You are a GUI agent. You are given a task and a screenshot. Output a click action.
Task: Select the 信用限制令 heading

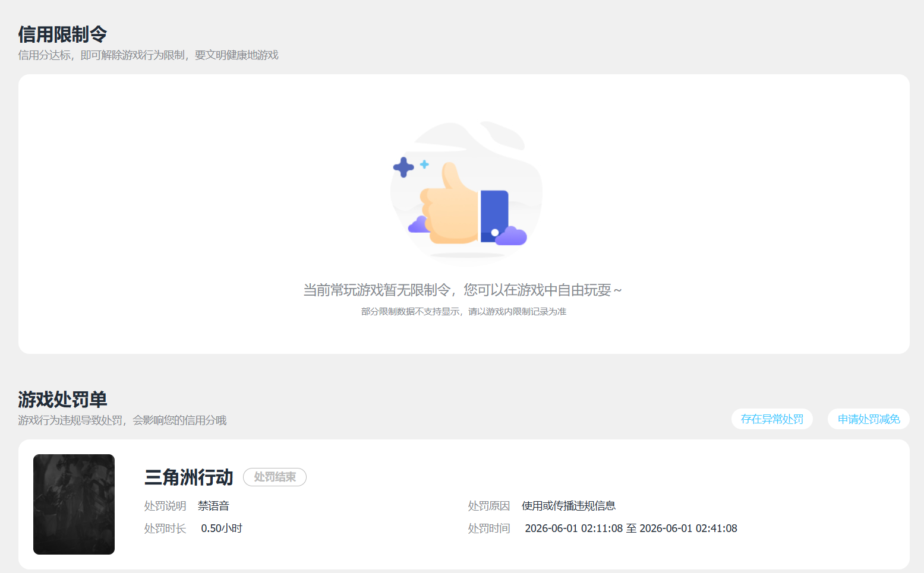pos(62,34)
